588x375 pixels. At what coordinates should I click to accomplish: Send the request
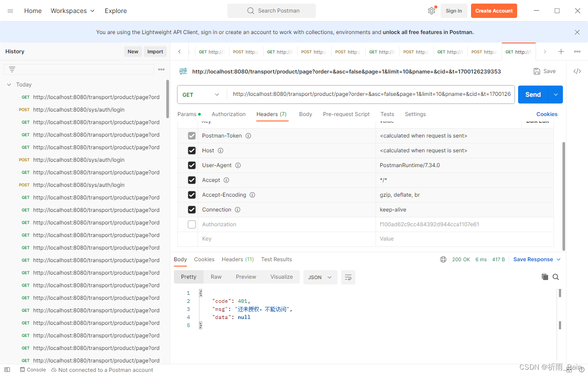tap(533, 95)
